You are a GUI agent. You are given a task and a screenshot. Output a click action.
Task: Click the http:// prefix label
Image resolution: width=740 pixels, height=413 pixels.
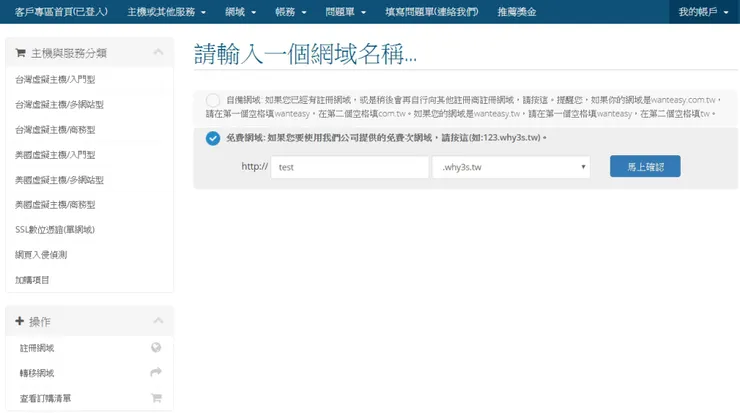254,166
